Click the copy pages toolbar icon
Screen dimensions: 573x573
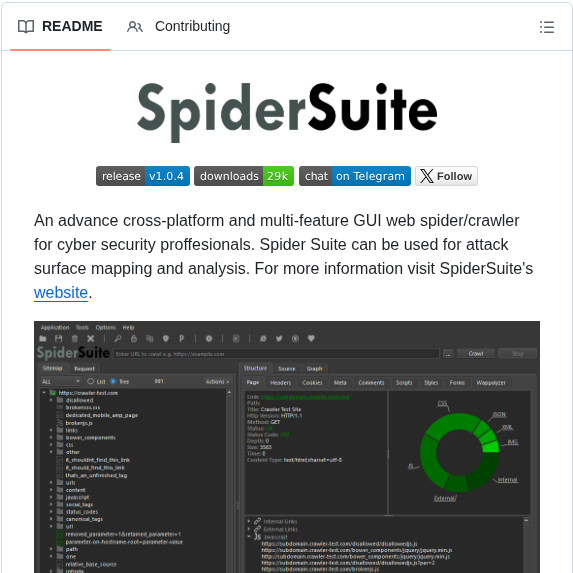coord(149,339)
